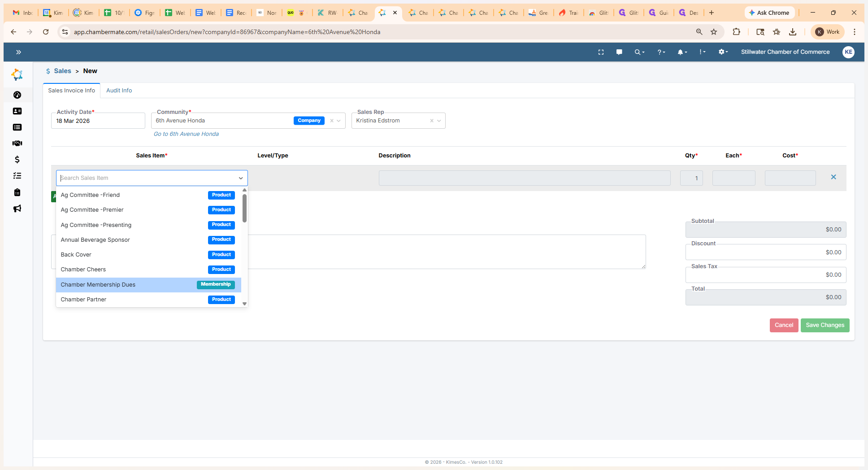Image resolution: width=868 pixels, height=470 pixels.
Task: Remove the line item with X icon
Action: [x=833, y=177]
